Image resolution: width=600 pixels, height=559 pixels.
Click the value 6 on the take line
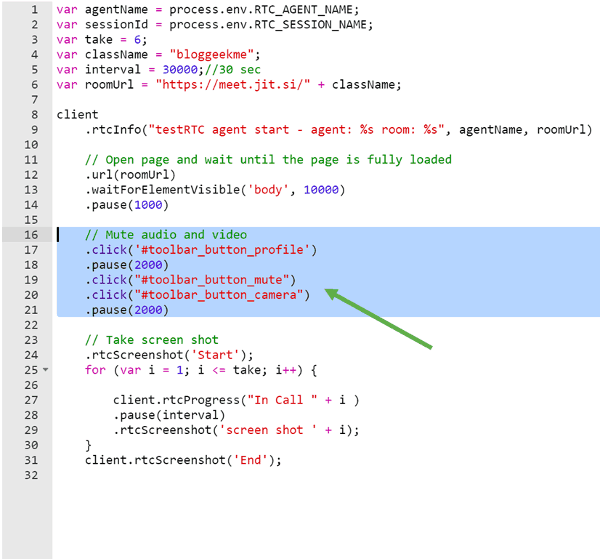click(137, 39)
